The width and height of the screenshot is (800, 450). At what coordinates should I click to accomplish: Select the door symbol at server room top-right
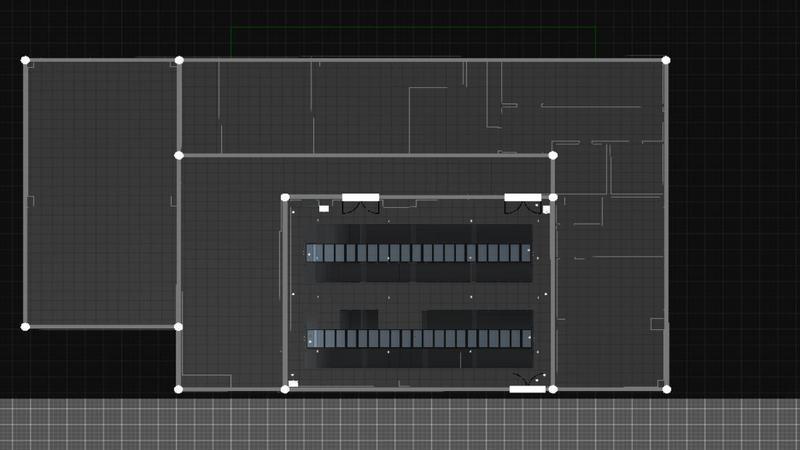click(x=523, y=205)
